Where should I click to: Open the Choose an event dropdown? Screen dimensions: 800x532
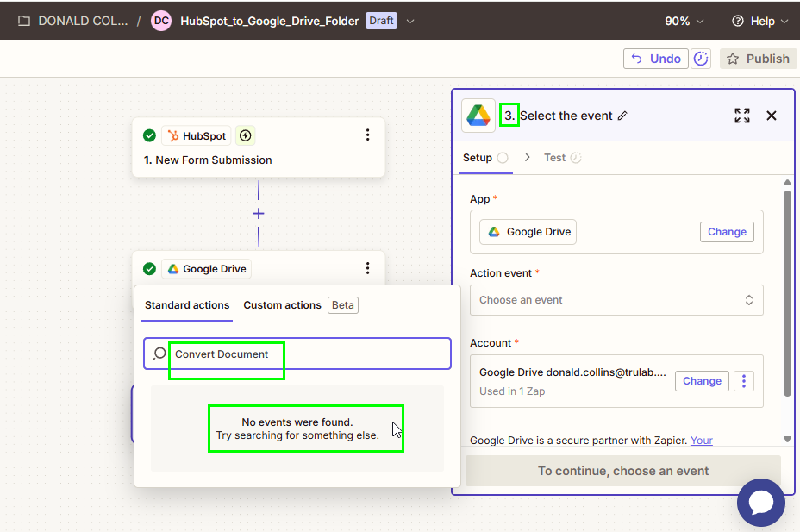(x=616, y=300)
